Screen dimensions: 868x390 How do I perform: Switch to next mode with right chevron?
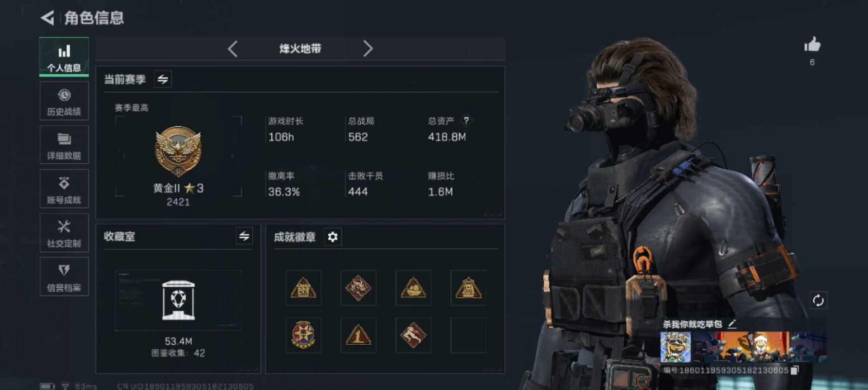pos(367,49)
